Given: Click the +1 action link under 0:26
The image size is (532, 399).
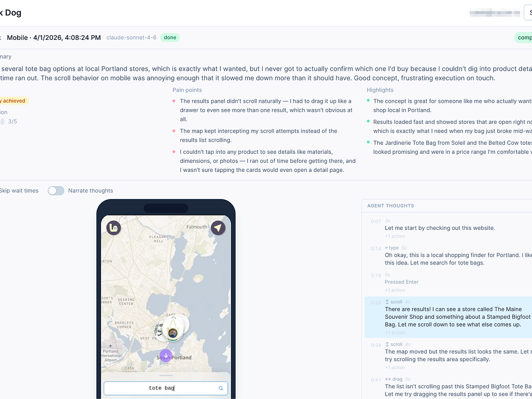Looking at the screenshot, I should pos(395,332).
